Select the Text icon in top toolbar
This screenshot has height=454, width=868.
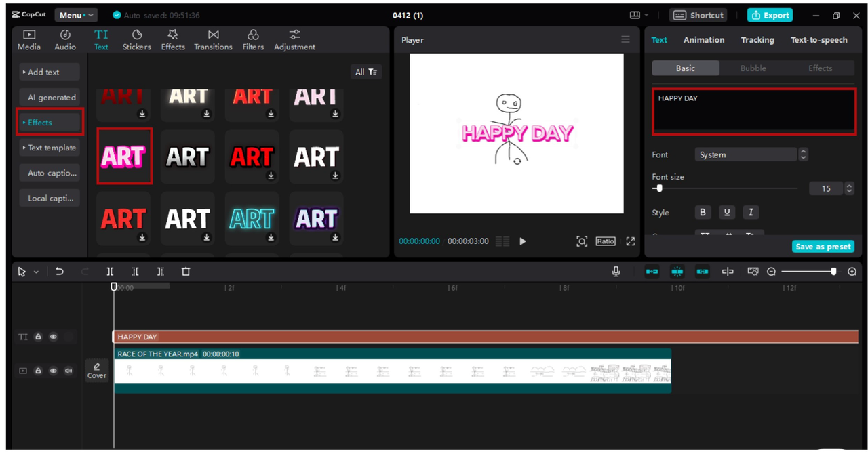pyautogui.click(x=101, y=40)
